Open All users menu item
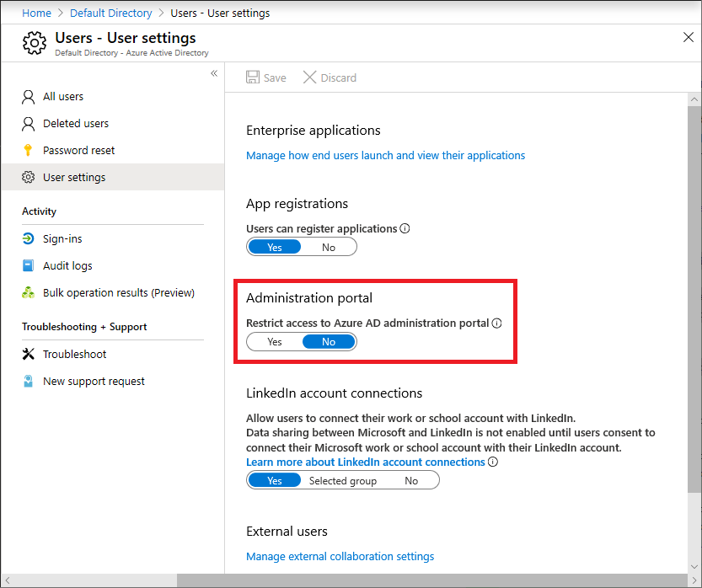The image size is (702, 588). point(113,97)
